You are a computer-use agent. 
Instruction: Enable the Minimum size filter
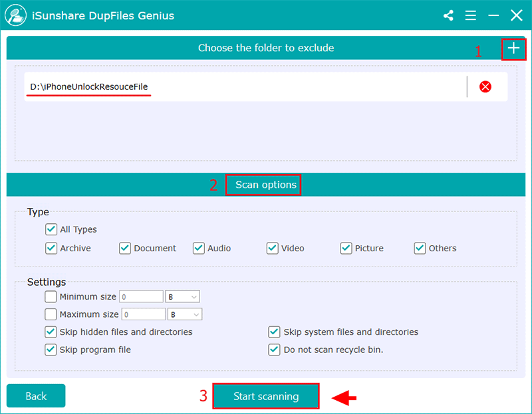(x=51, y=296)
